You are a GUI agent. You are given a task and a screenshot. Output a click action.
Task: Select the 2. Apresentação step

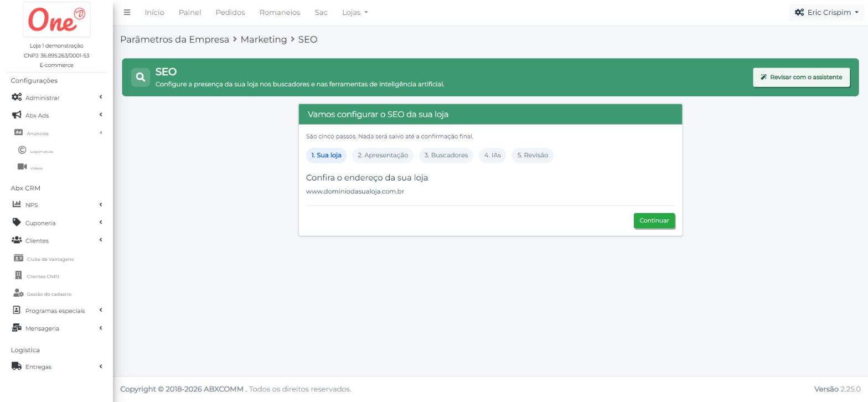point(383,155)
